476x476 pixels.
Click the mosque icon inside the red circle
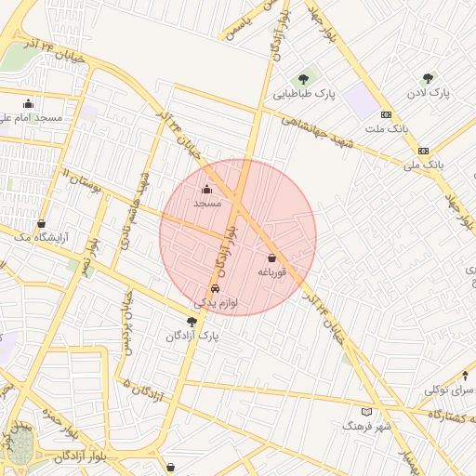[207, 190]
